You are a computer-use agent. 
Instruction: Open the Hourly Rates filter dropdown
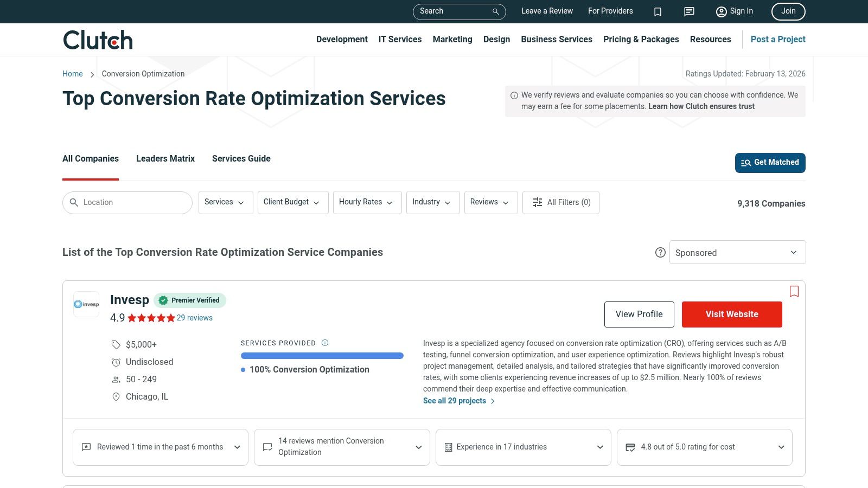pos(367,202)
